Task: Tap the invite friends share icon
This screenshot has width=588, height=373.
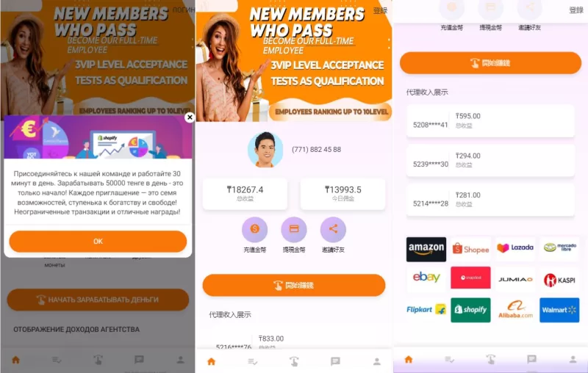Action: coord(333,229)
